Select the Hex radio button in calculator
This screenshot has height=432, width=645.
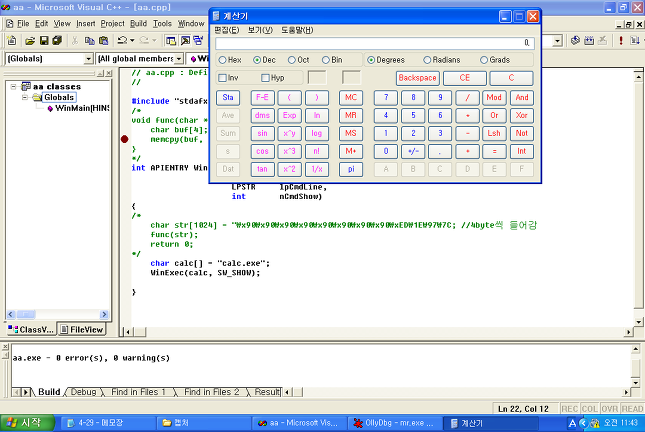click(x=223, y=60)
